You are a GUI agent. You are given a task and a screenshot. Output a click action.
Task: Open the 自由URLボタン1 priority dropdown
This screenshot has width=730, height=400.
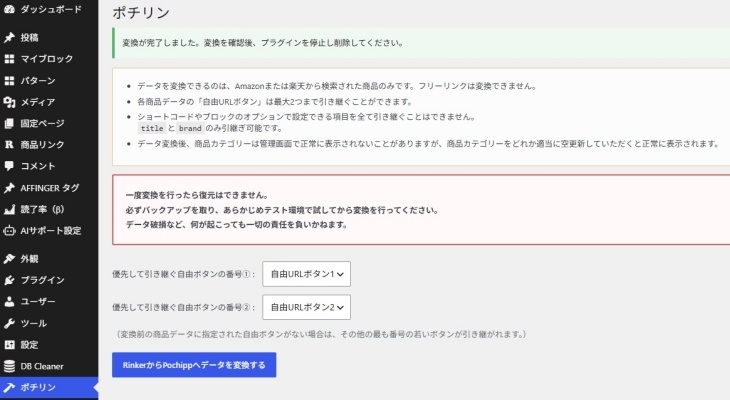(306, 274)
